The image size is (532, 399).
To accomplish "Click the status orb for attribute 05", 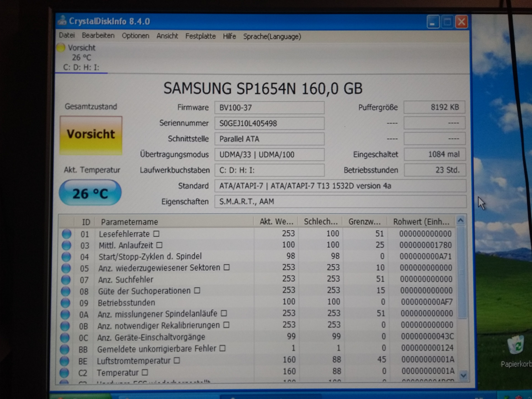I will pos(66,268).
